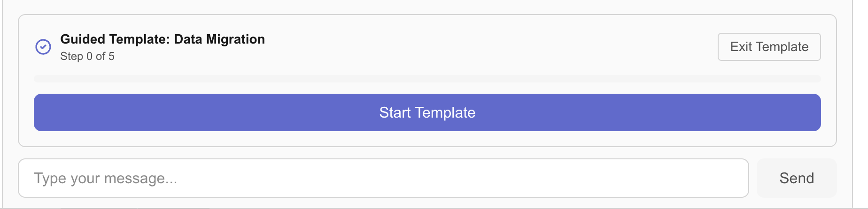Click the circled checkmark template icon
This screenshot has width=868, height=209.
coord(43,47)
